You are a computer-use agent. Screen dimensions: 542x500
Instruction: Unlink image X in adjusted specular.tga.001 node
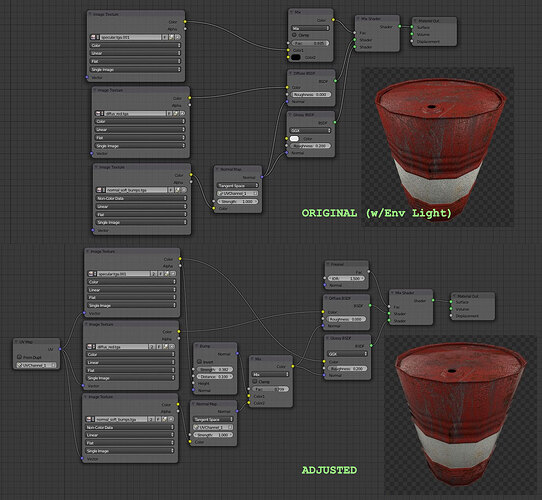click(173, 274)
